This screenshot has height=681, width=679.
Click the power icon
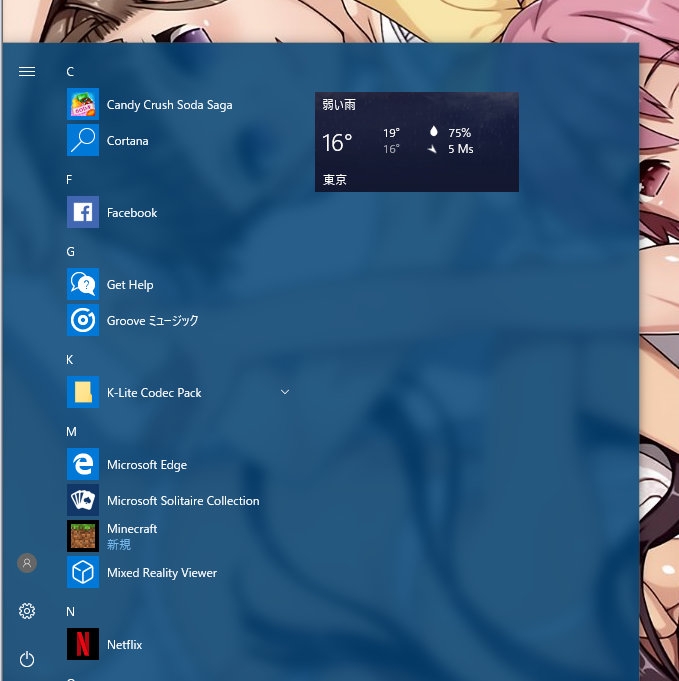27,659
